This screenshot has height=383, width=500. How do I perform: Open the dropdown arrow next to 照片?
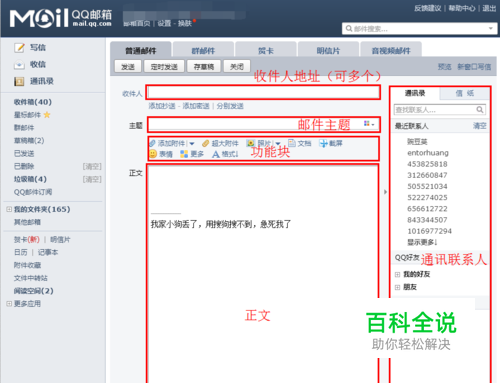click(278, 144)
